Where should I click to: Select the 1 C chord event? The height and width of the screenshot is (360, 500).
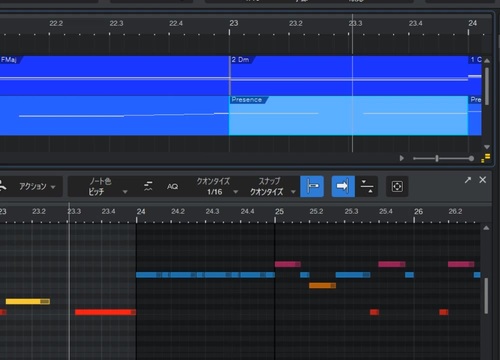[475, 76]
